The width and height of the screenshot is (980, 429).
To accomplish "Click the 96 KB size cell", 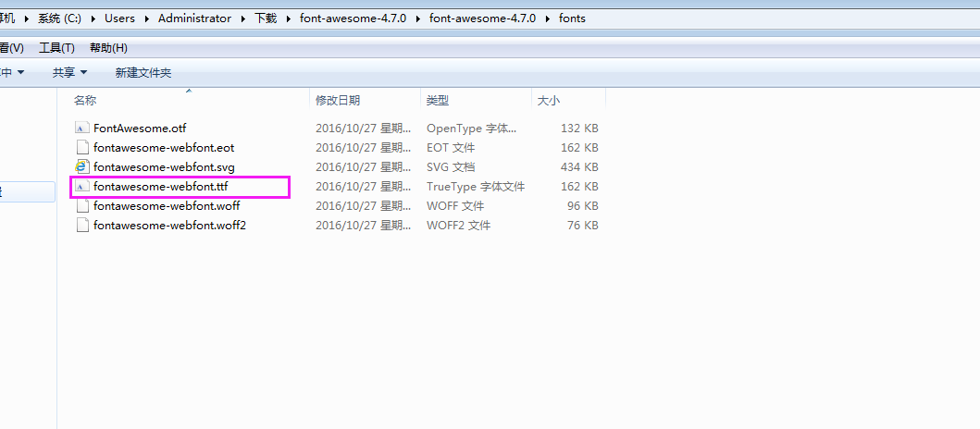I will pyautogui.click(x=582, y=205).
